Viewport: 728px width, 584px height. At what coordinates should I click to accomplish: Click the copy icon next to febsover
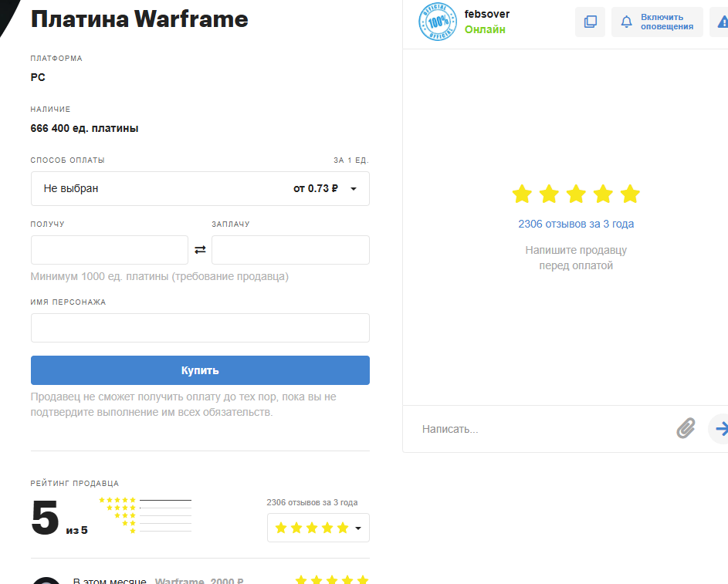pos(590,22)
